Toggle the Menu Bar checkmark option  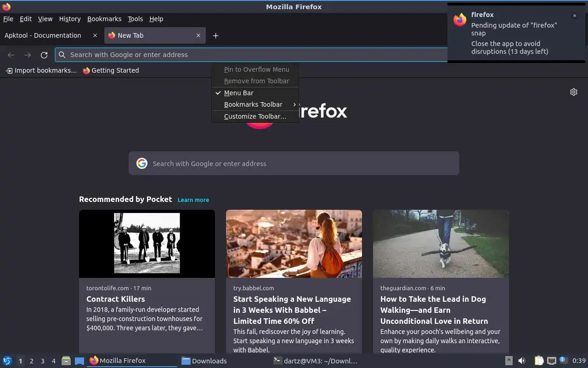click(x=255, y=93)
